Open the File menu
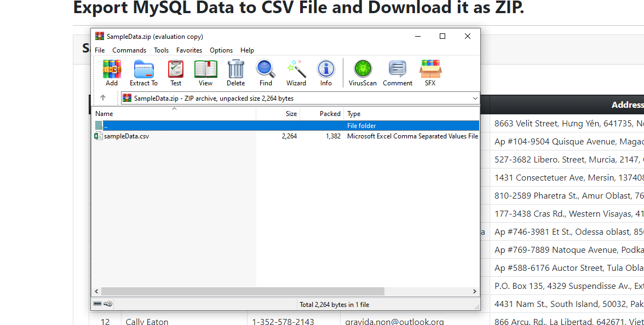 point(100,50)
